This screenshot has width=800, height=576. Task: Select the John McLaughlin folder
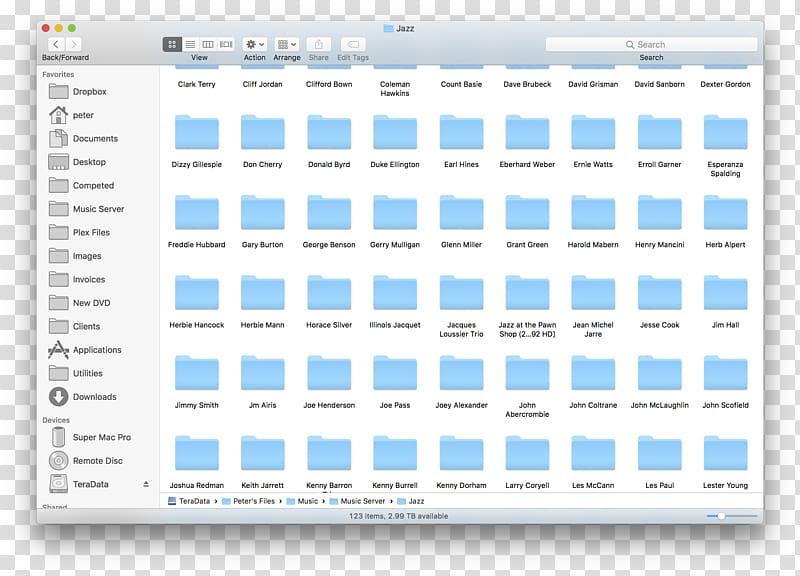[x=660, y=373]
